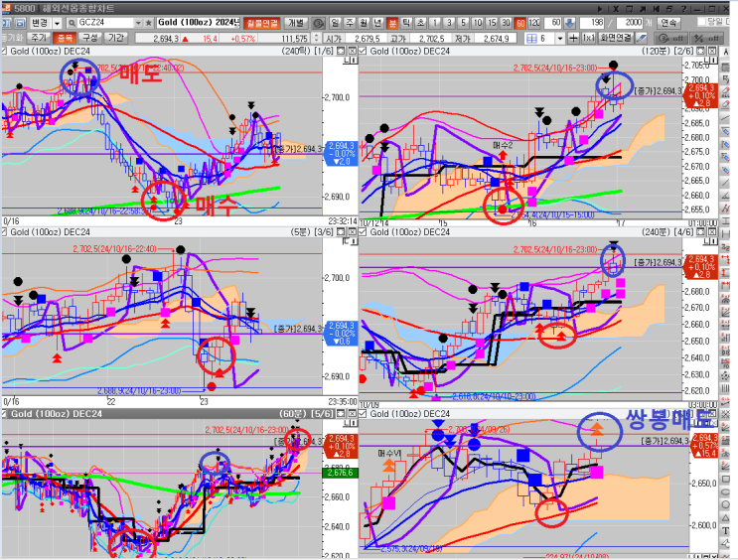The height and width of the screenshot is (560, 738).
Task: Choose the 5 interval button
Action: tap(464, 23)
